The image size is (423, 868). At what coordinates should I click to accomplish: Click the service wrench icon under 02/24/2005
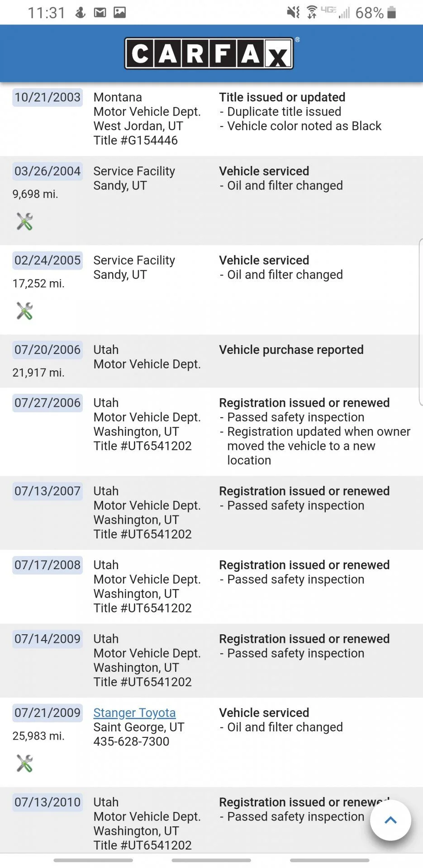pos(24,311)
